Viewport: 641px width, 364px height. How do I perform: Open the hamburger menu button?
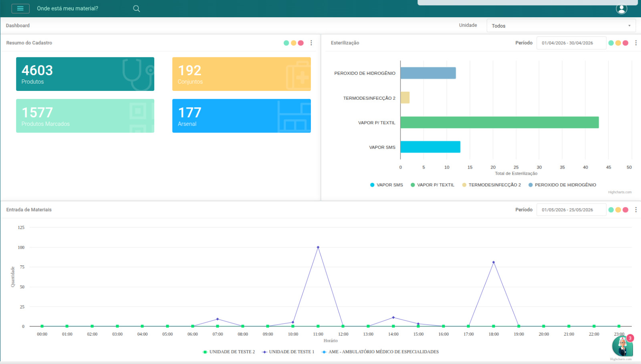(x=20, y=8)
